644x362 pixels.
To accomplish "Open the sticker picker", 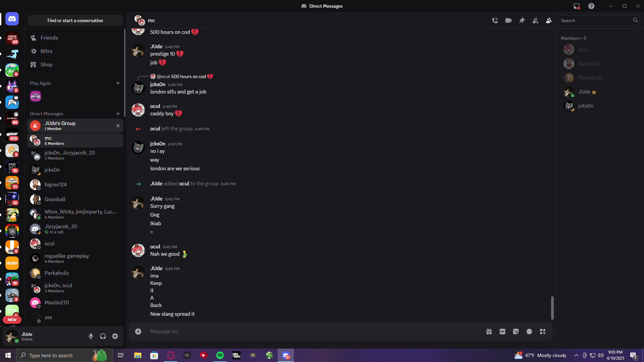I will 516,331.
